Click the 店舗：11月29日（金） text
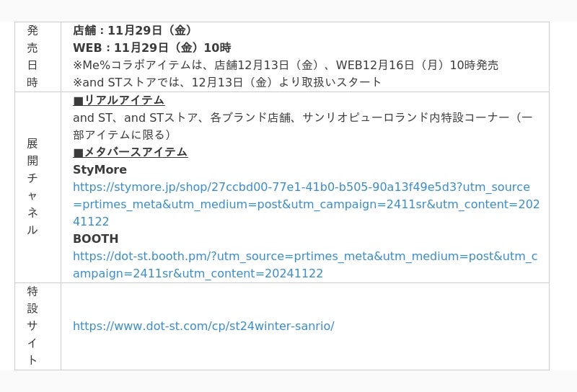 (133, 31)
